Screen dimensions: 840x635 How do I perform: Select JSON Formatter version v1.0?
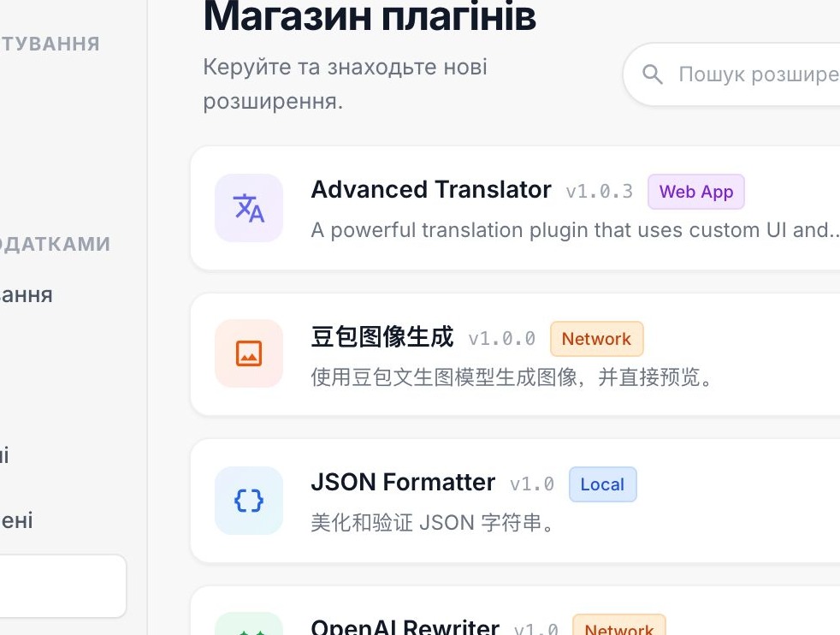532,484
